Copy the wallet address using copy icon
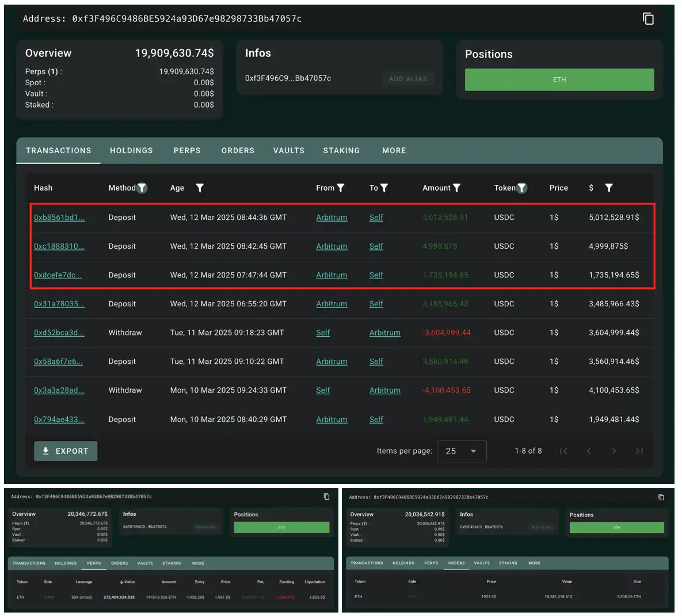This screenshot has height=616, width=682. click(648, 19)
